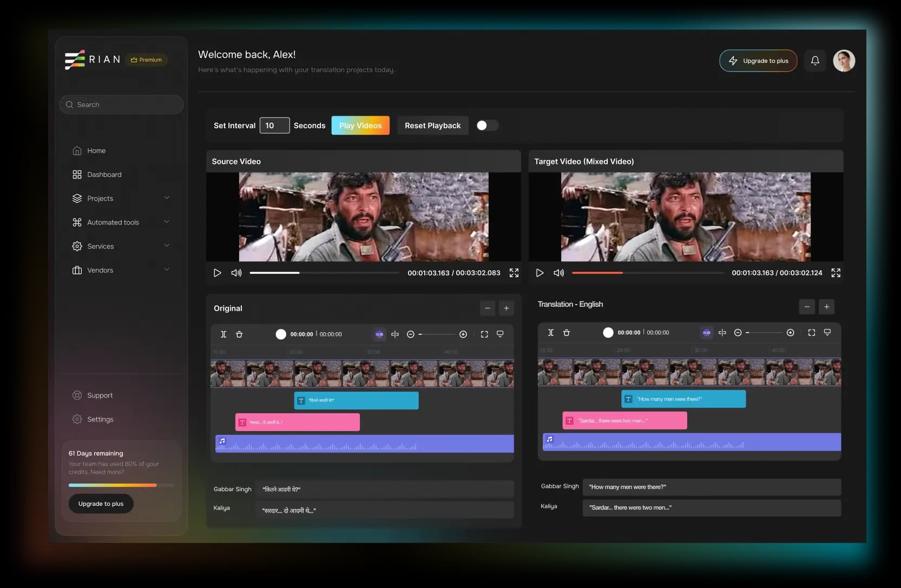Adjust Translation timeline zoom slider
The width and height of the screenshot is (901, 588).
[764, 333]
